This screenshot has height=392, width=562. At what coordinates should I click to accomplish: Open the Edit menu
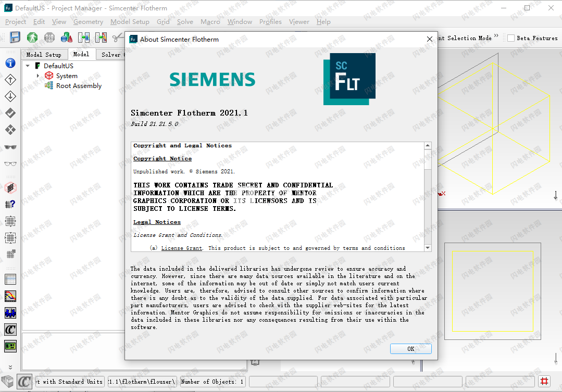pyautogui.click(x=39, y=22)
